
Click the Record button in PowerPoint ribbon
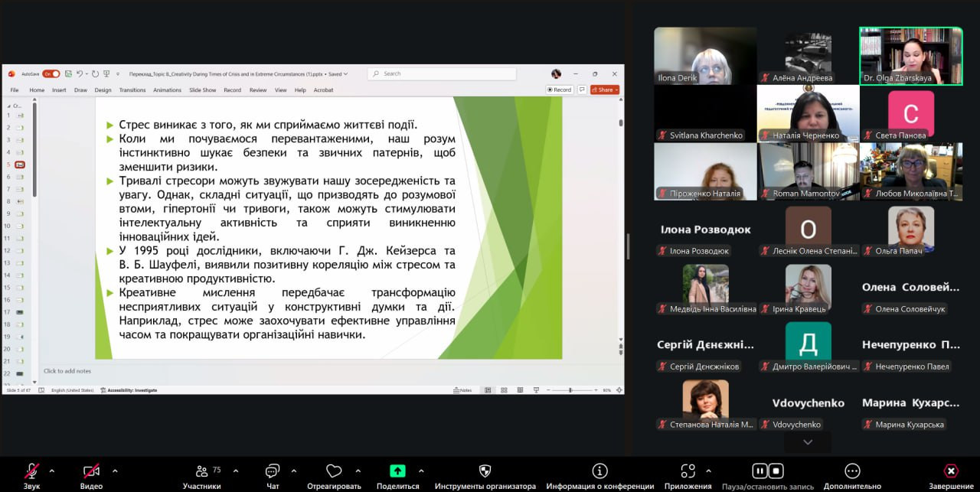pos(560,90)
